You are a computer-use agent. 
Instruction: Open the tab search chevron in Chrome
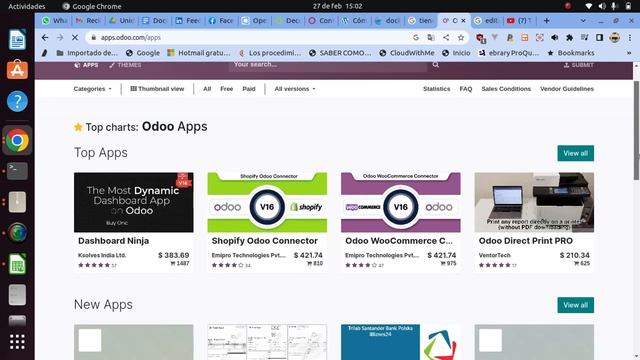coord(583,20)
